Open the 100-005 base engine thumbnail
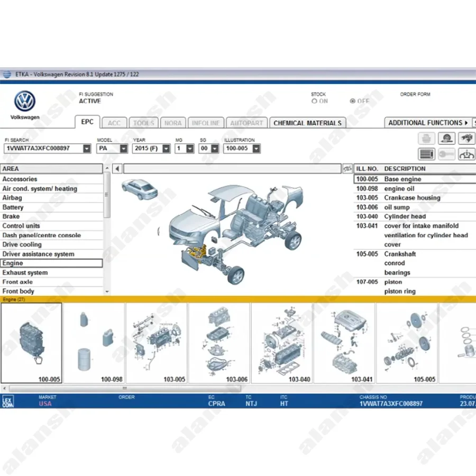This screenshot has width=476, height=476. point(32,343)
